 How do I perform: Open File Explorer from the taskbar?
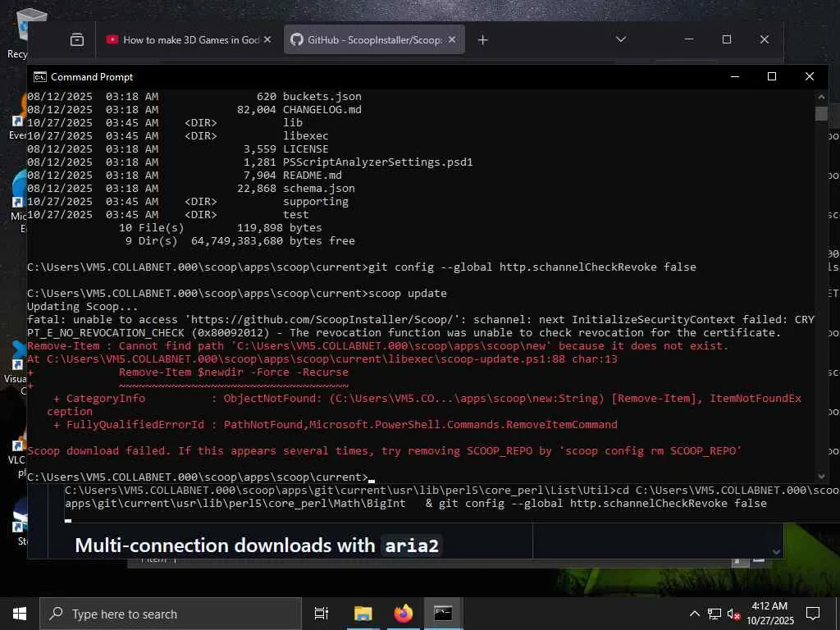[363, 614]
